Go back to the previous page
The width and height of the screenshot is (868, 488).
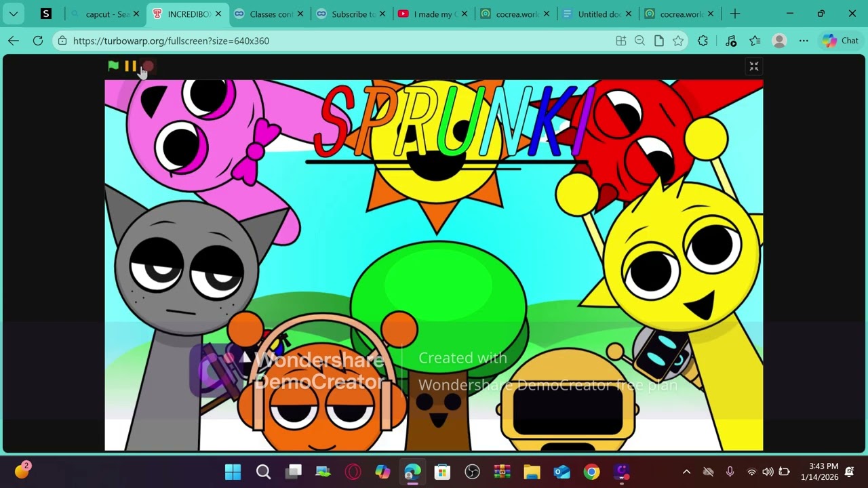(x=14, y=41)
